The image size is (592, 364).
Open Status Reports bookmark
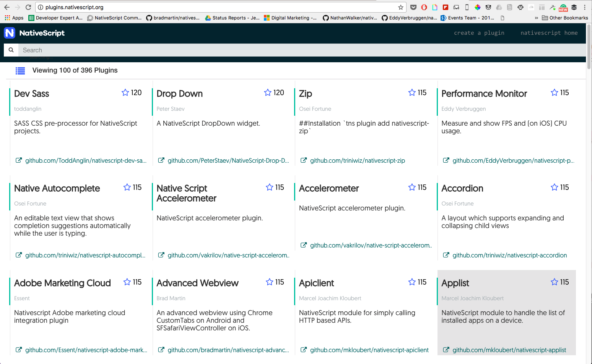[x=232, y=18]
